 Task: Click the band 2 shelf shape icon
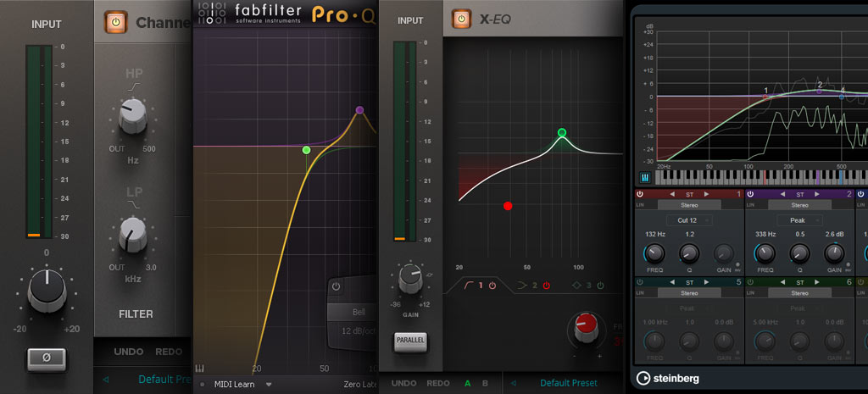pyautogui.click(x=522, y=286)
